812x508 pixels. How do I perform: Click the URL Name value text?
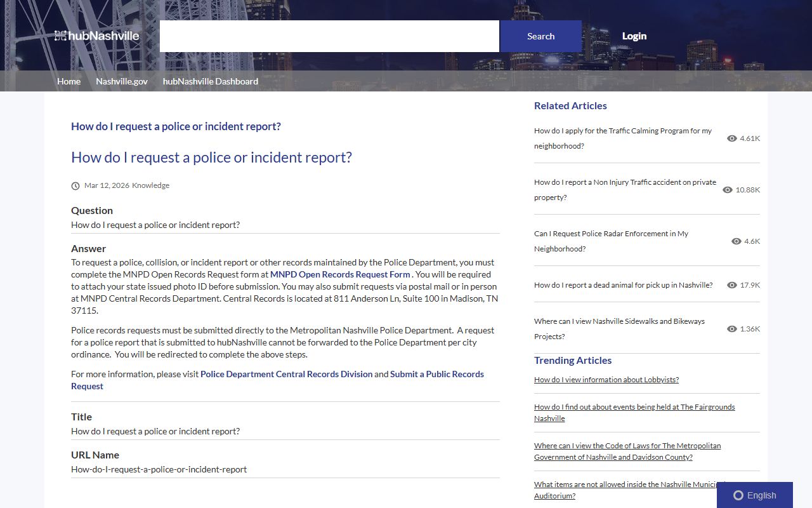[159, 469]
